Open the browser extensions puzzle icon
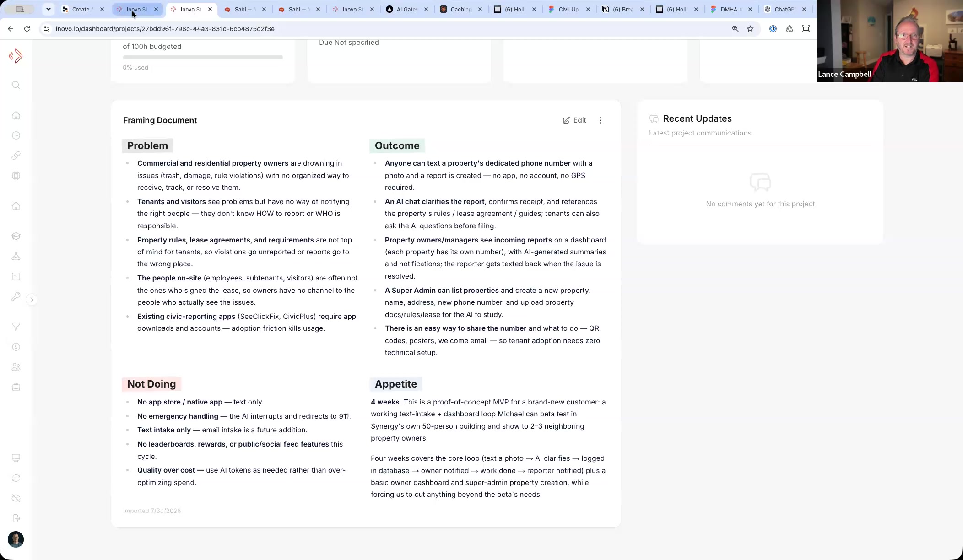963x560 pixels. click(790, 29)
